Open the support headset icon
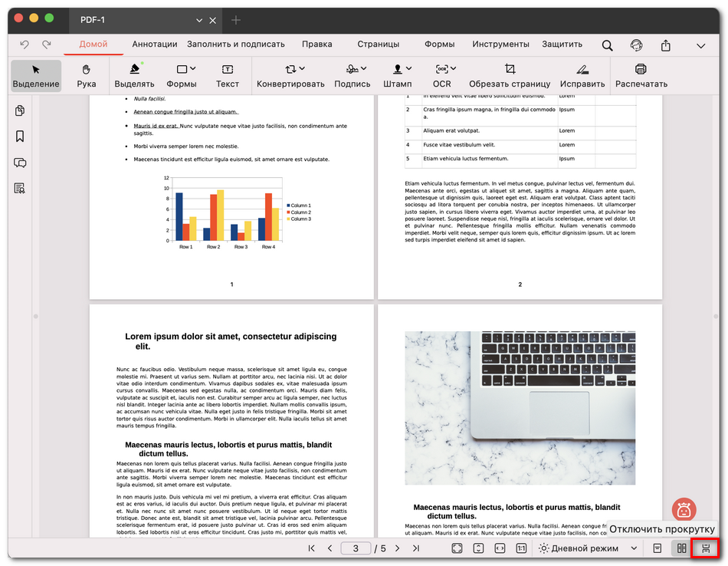The width and height of the screenshot is (728, 566). tap(637, 45)
